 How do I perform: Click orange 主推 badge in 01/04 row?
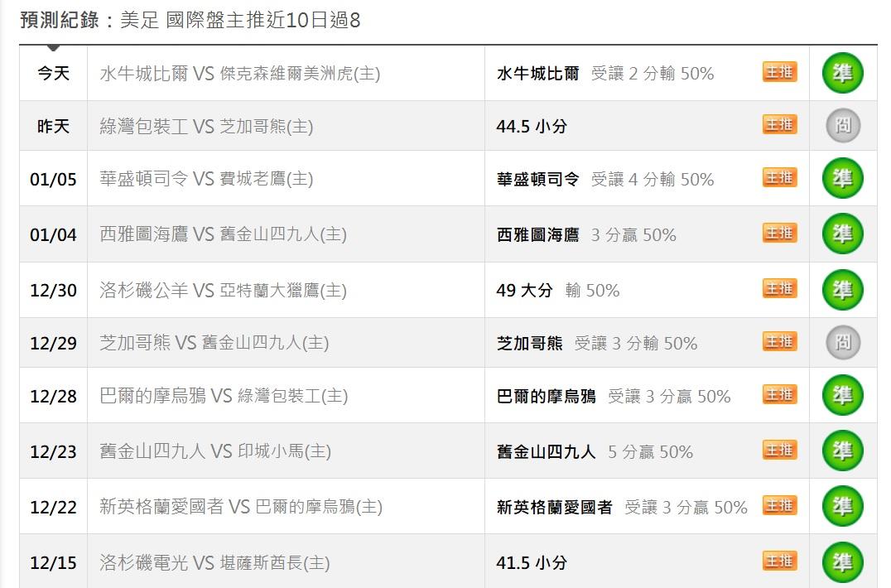point(779,234)
